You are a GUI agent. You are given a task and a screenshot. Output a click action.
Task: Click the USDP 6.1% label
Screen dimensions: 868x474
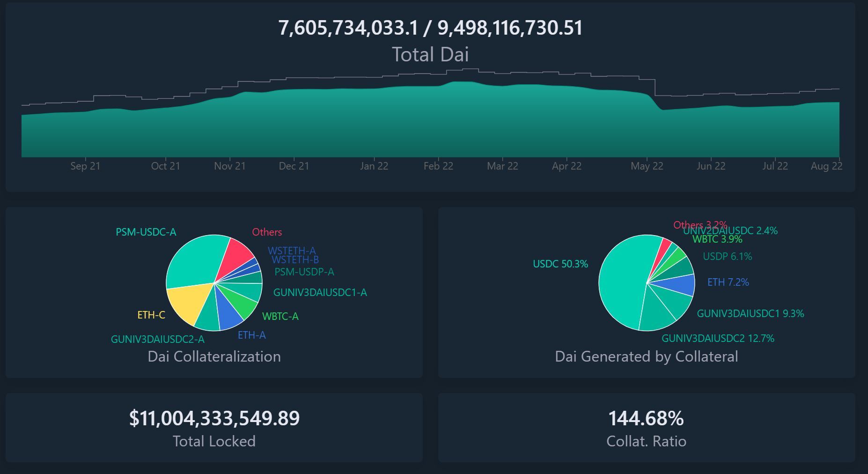coord(728,256)
